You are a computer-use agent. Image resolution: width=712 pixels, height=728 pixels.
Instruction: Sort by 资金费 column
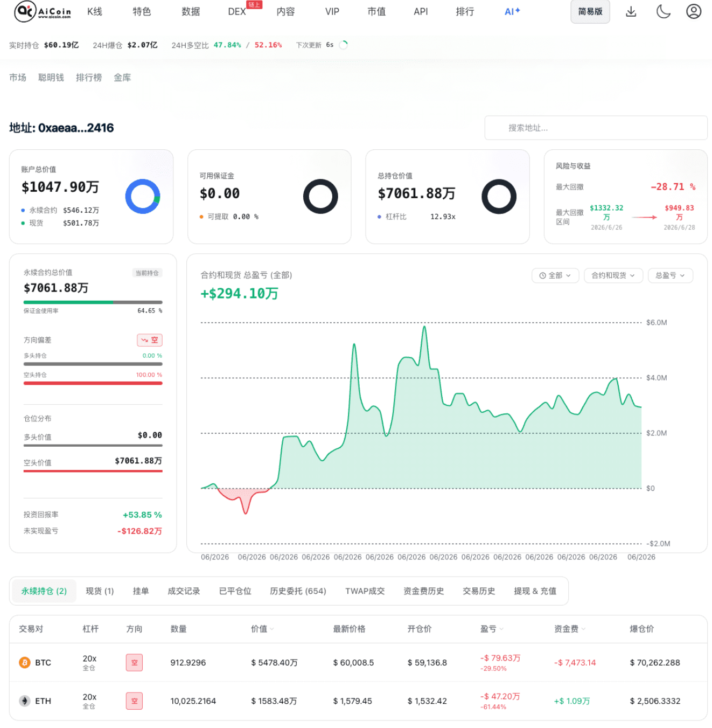pyautogui.click(x=570, y=629)
